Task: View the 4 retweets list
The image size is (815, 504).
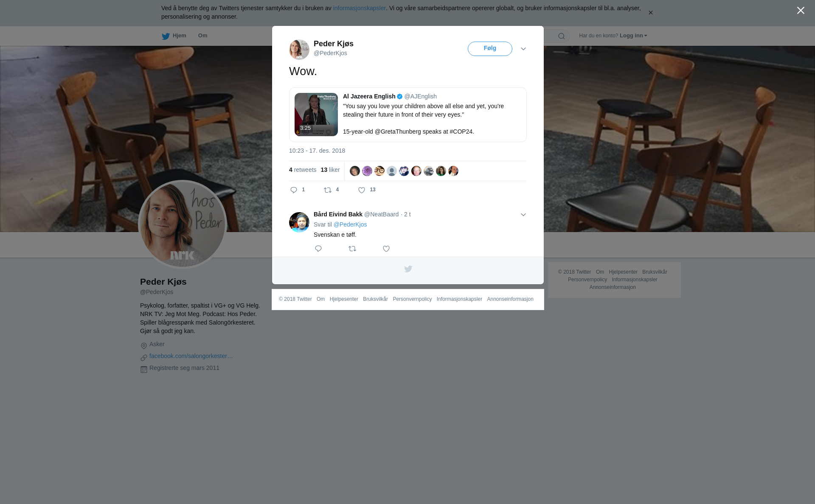Action: coord(303,170)
